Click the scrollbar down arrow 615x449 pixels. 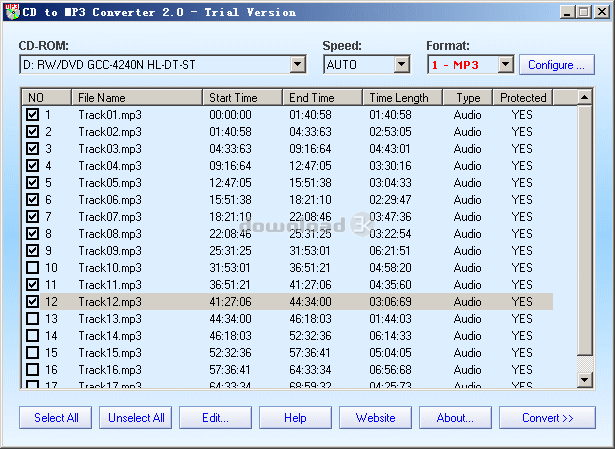pos(585,379)
